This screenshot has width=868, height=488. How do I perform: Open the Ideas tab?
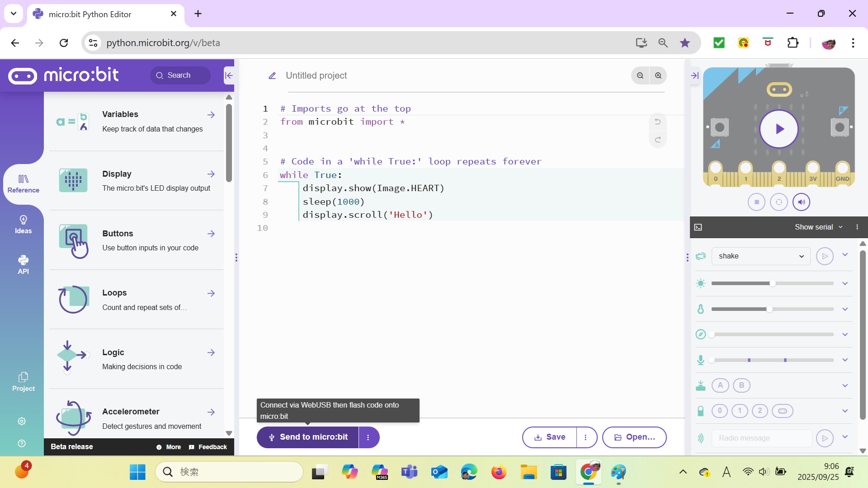click(23, 225)
